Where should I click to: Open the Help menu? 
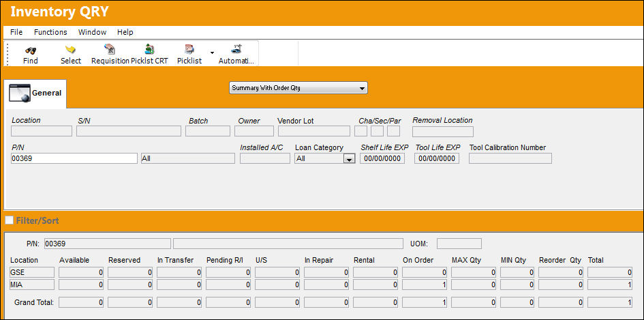[125, 32]
